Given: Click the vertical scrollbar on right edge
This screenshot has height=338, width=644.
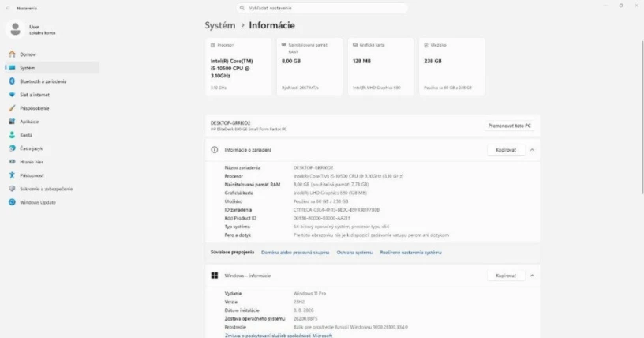Looking at the screenshot, I should 642,117.
